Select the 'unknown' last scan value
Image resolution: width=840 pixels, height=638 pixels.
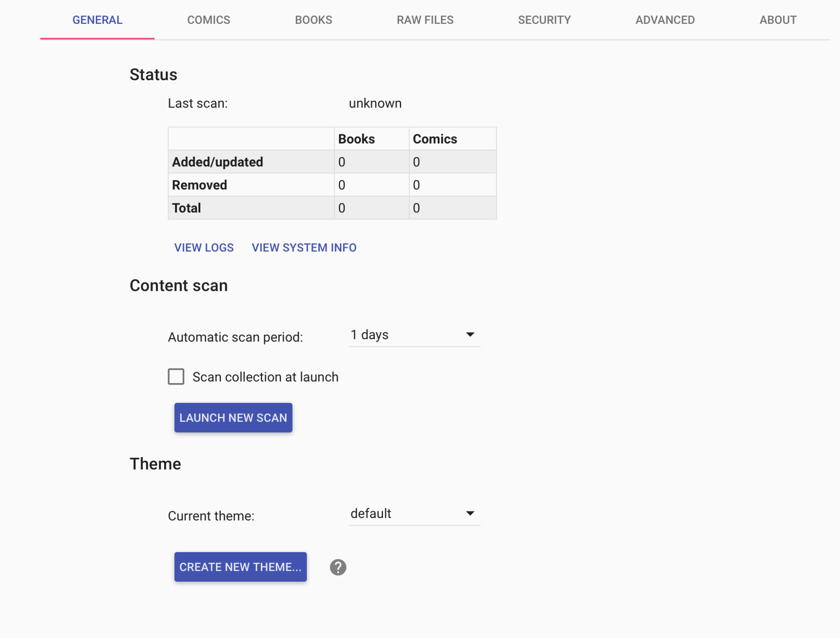tap(375, 103)
